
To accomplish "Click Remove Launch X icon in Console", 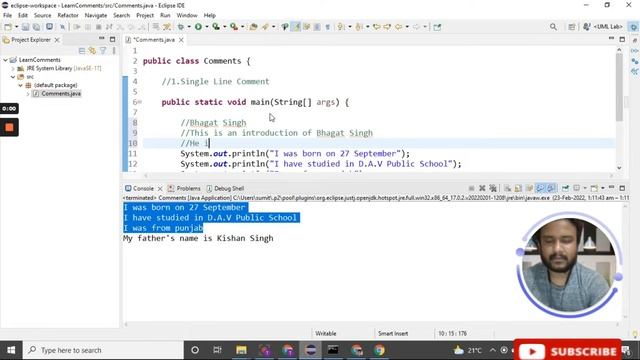I will [x=482, y=188].
